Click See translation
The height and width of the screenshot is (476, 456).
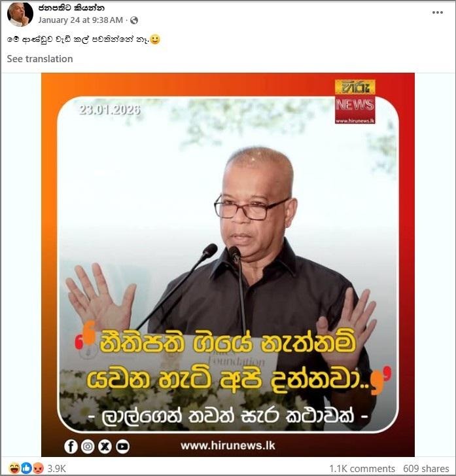point(40,58)
